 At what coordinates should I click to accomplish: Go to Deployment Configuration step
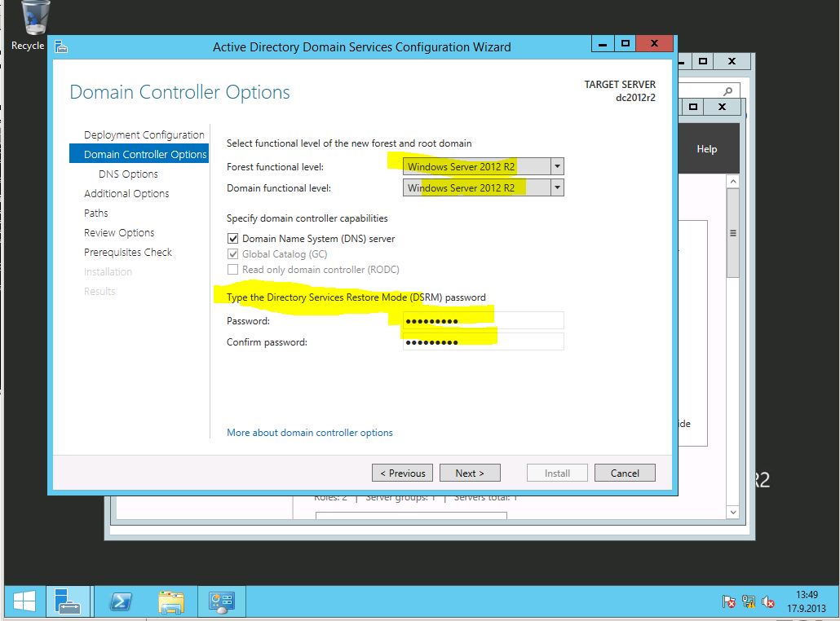pos(144,135)
